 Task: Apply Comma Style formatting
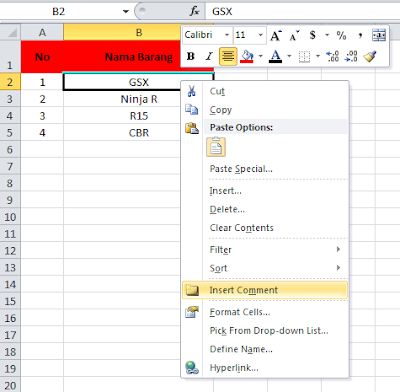point(360,35)
